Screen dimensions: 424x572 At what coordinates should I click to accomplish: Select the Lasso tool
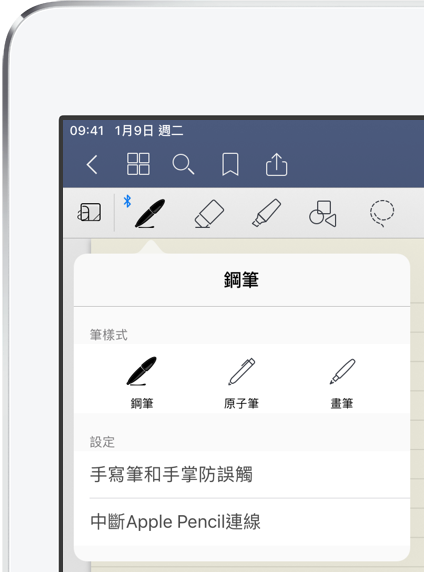382,213
